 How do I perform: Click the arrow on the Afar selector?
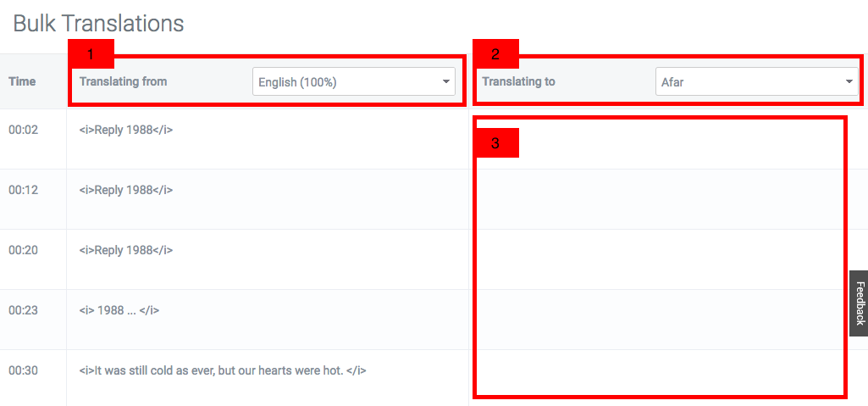pyautogui.click(x=849, y=82)
